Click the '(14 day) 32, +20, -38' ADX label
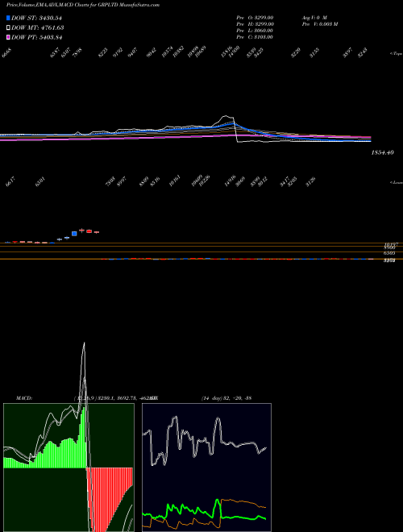 226,398
